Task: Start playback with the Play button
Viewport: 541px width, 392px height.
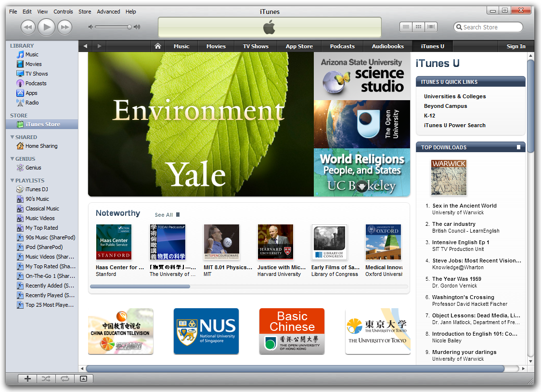Action: pos(47,27)
